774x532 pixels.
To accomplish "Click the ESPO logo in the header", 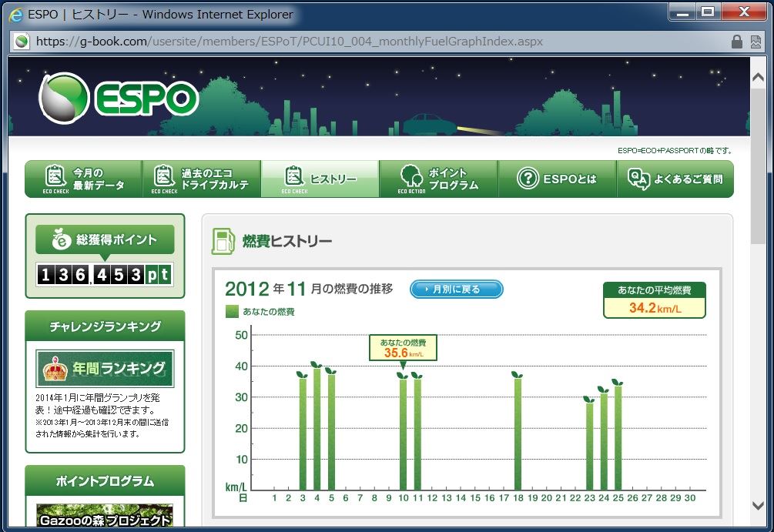I will [119, 99].
